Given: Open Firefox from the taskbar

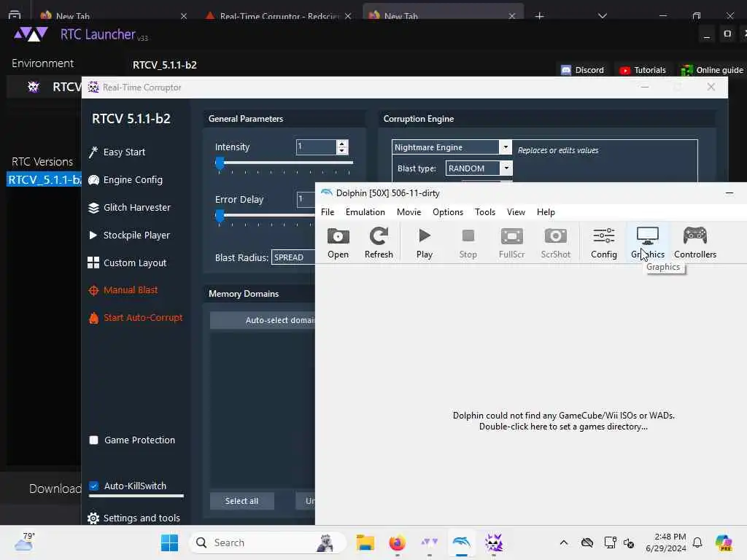Looking at the screenshot, I should point(398,542).
